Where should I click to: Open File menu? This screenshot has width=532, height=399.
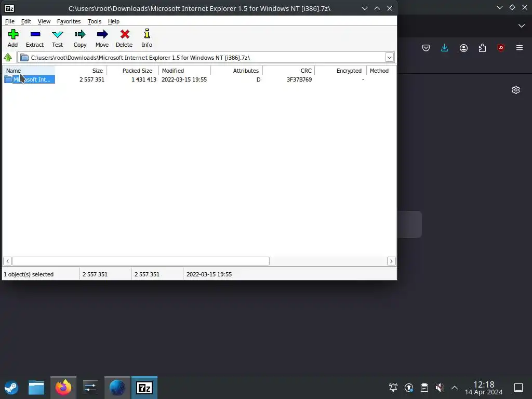tap(10, 21)
